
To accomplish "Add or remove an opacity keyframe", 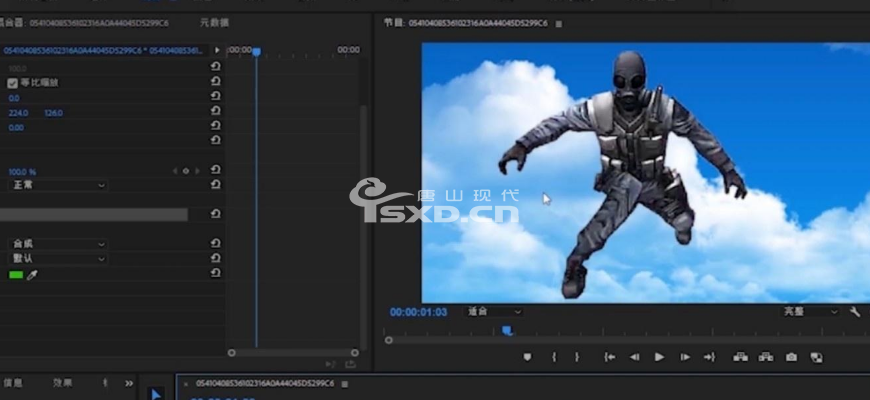I will coord(186,171).
